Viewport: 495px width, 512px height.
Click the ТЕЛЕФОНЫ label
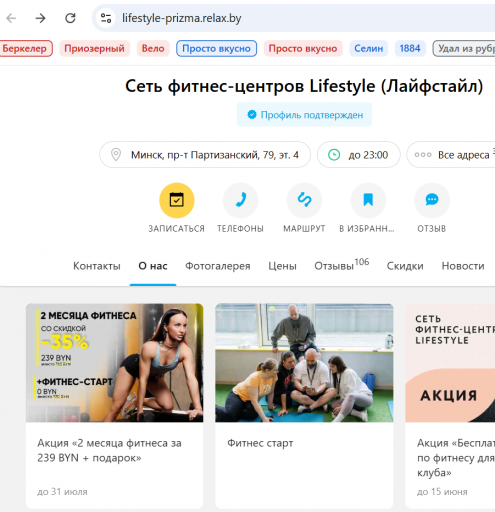240,229
